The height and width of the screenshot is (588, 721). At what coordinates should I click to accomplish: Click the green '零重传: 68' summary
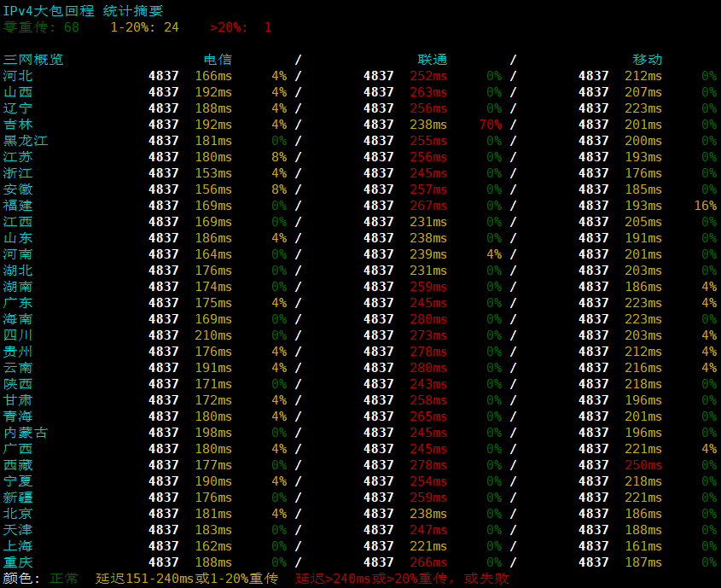coord(42,27)
